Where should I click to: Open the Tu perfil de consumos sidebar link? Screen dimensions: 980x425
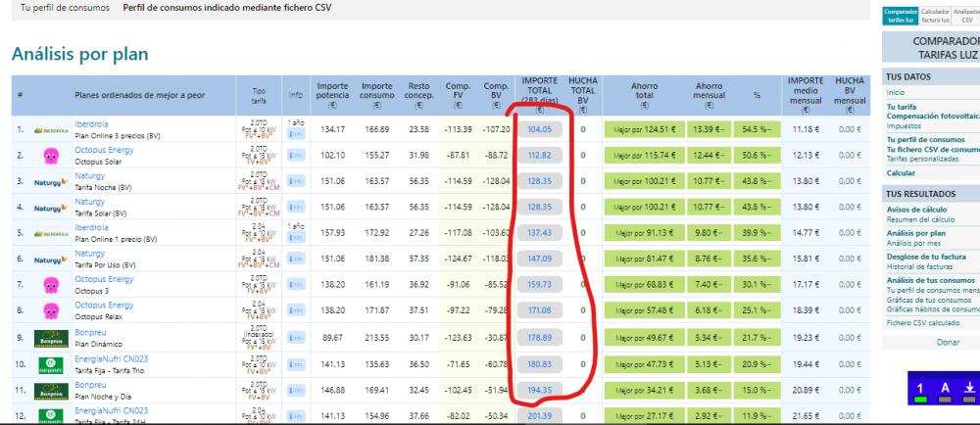point(926,140)
